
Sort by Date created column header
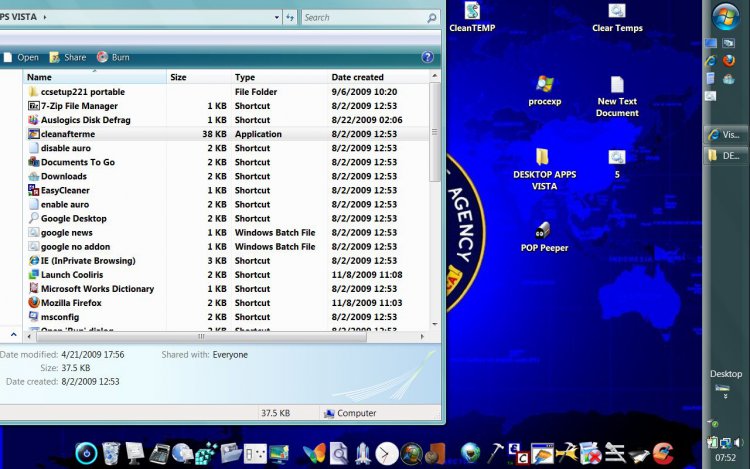point(378,77)
